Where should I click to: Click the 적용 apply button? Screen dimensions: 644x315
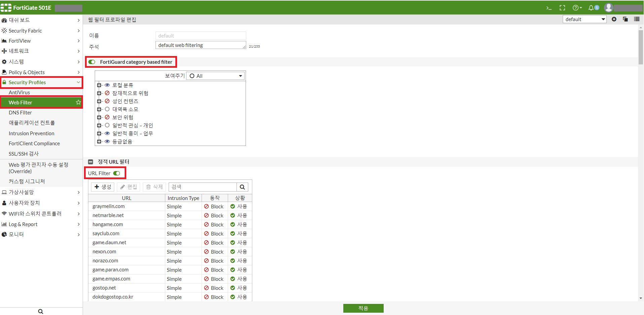pyautogui.click(x=363, y=308)
